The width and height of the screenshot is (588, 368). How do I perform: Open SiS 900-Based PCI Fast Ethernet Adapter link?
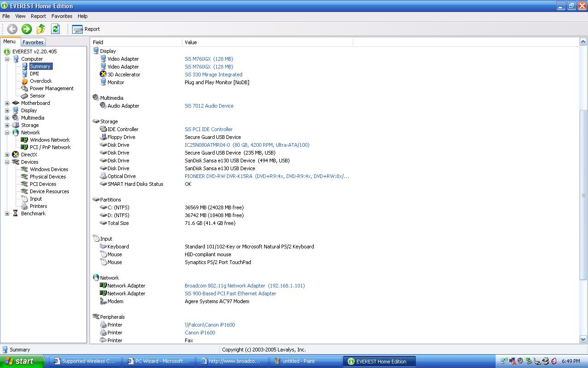231,293
